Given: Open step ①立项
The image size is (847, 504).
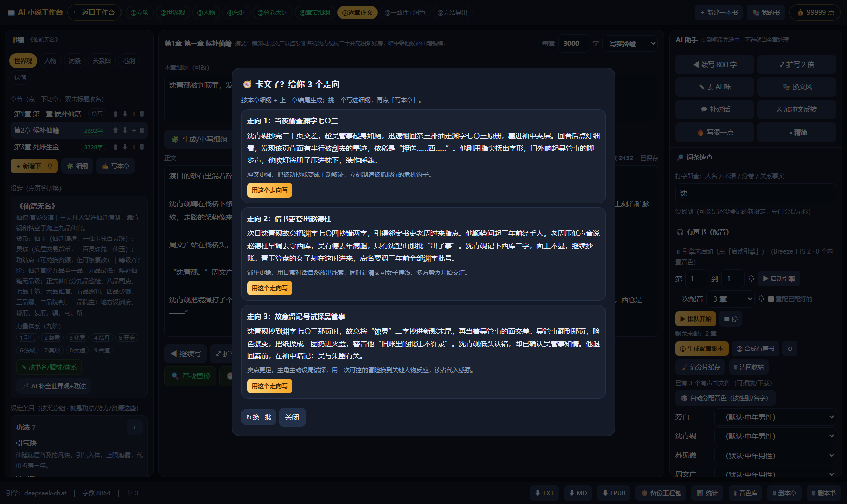Looking at the screenshot, I should [140, 13].
